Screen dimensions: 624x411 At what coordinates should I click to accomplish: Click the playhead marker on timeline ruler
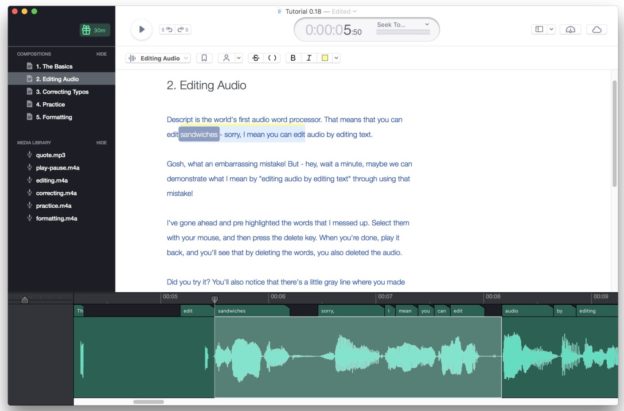pos(214,299)
